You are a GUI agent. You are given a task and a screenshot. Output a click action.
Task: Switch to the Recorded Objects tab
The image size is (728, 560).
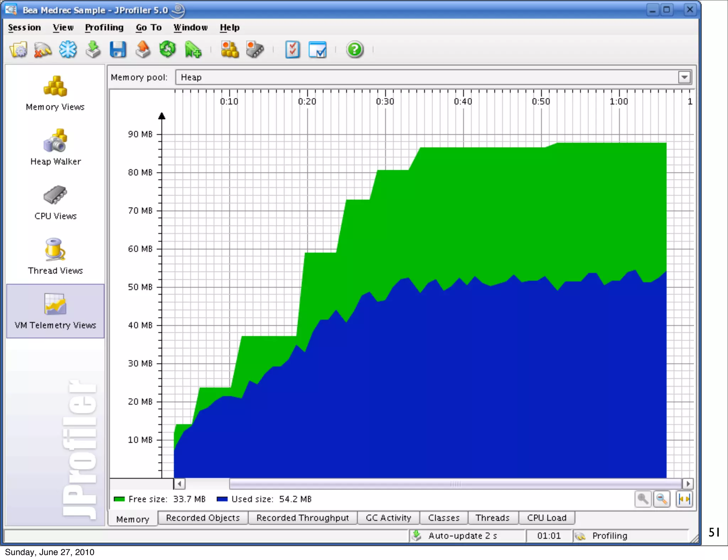203,518
